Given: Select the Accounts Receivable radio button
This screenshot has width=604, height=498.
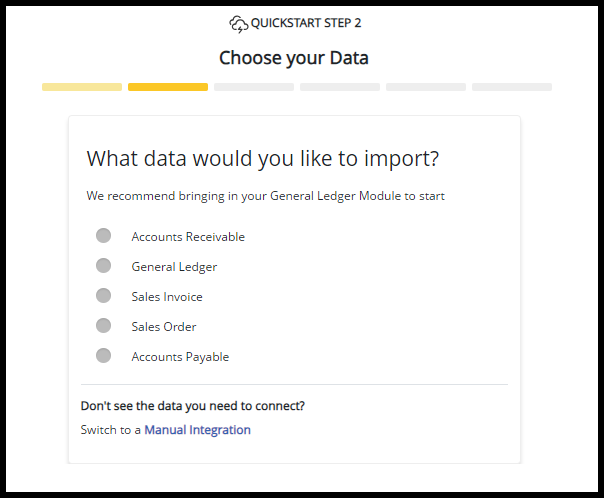Looking at the screenshot, I should [103, 236].
